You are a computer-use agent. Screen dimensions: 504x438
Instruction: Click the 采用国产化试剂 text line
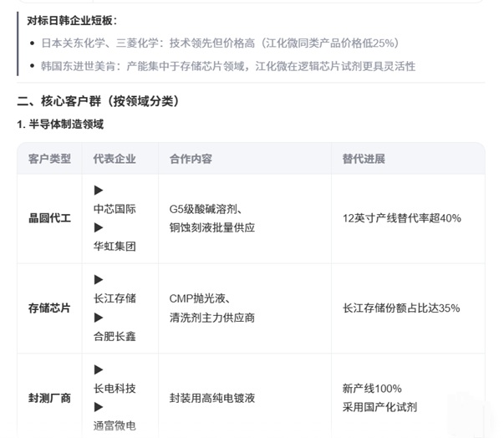(x=379, y=407)
